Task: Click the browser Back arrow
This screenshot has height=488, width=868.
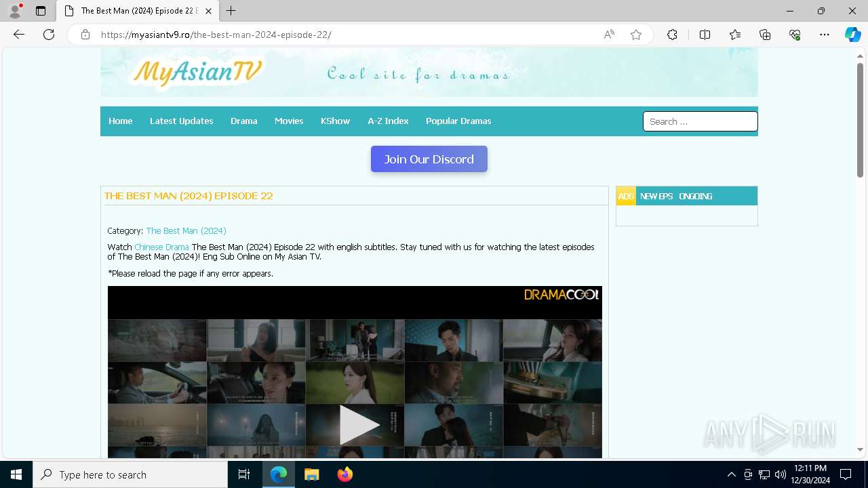Action: tap(19, 35)
